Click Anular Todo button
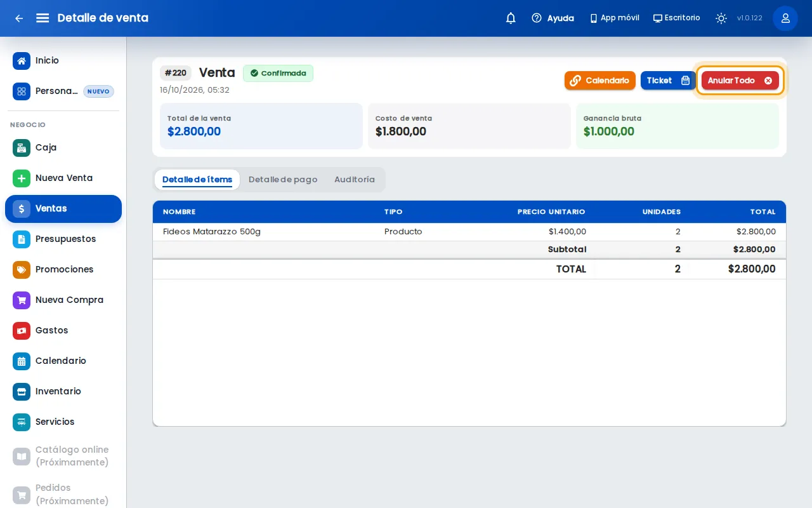 point(740,81)
